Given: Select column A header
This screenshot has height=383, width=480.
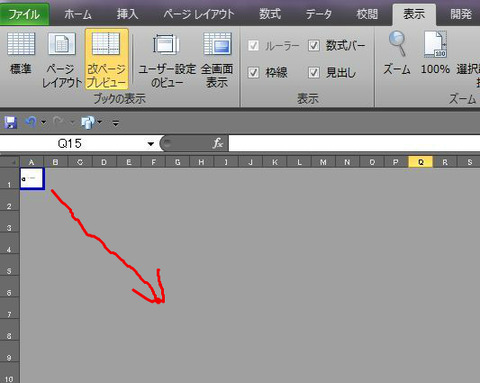Looking at the screenshot, I should click(x=32, y=162).
